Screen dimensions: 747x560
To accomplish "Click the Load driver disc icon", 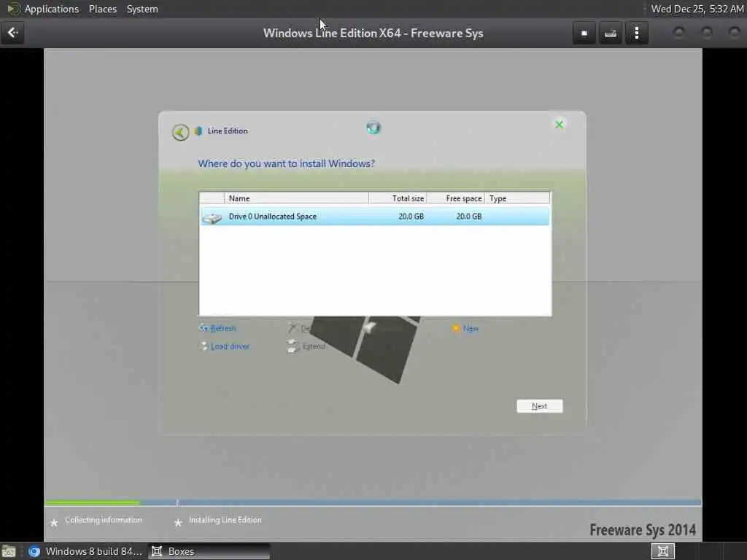I will [204, 346].
